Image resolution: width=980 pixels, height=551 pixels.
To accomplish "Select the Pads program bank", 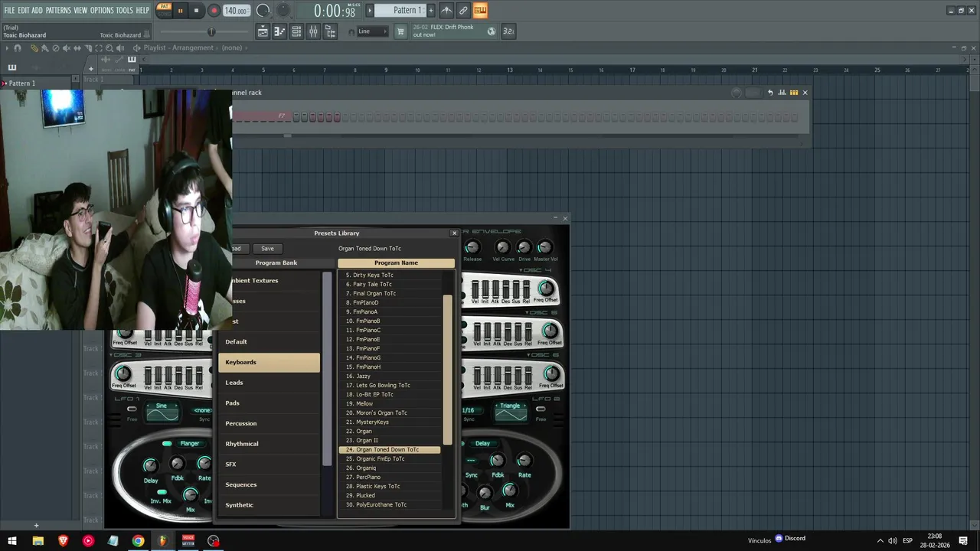I will [x=269, y=403].
